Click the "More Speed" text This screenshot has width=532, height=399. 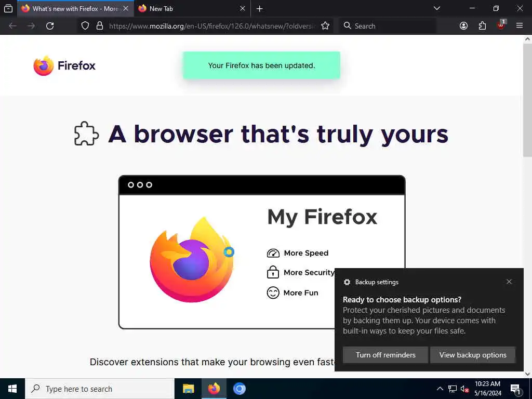306,253
